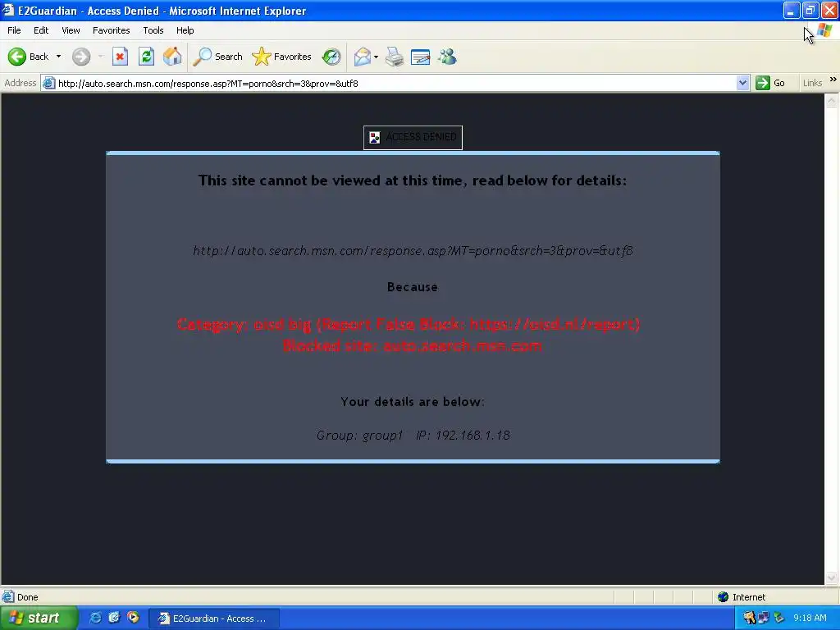This screenshot has width=840, height=630.
Task: Click the Group: group1 IP details text
Action: tap(413, 435)
